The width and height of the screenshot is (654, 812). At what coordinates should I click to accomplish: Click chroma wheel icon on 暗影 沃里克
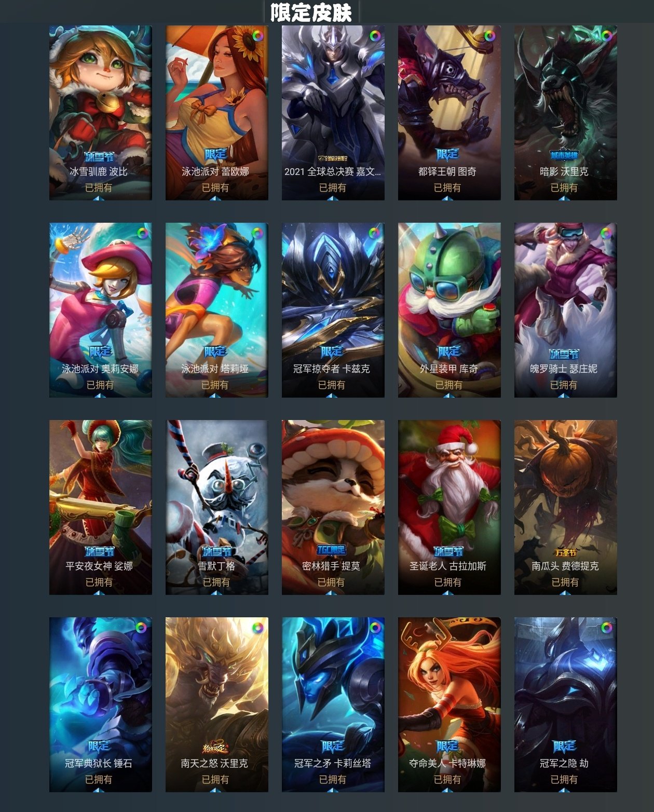(x=606, y=36)
